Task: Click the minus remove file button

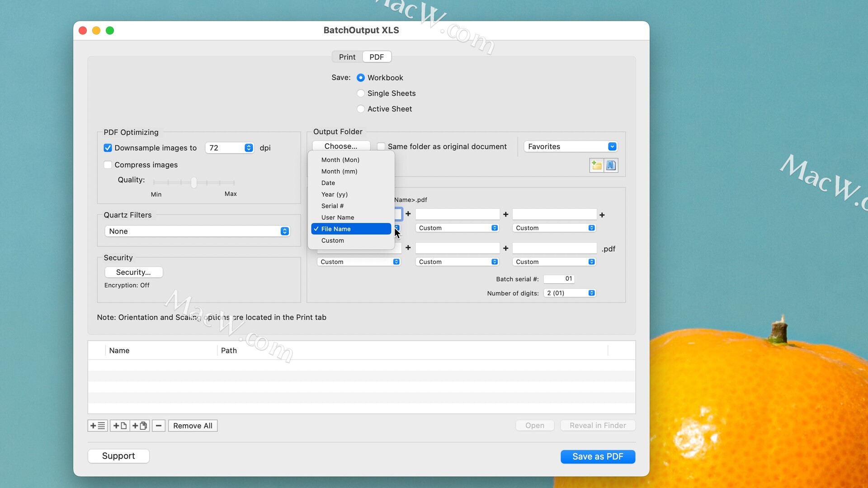Action: coord(159,426)
